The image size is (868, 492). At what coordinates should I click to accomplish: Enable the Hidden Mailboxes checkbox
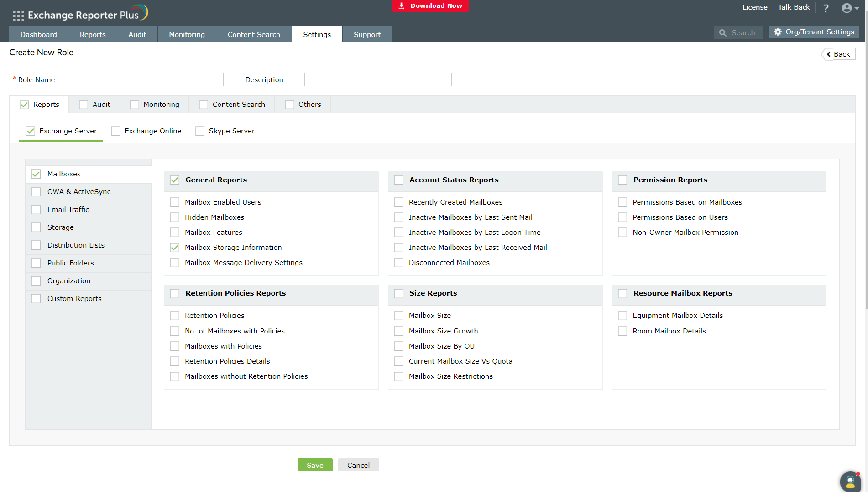[174, 217]
